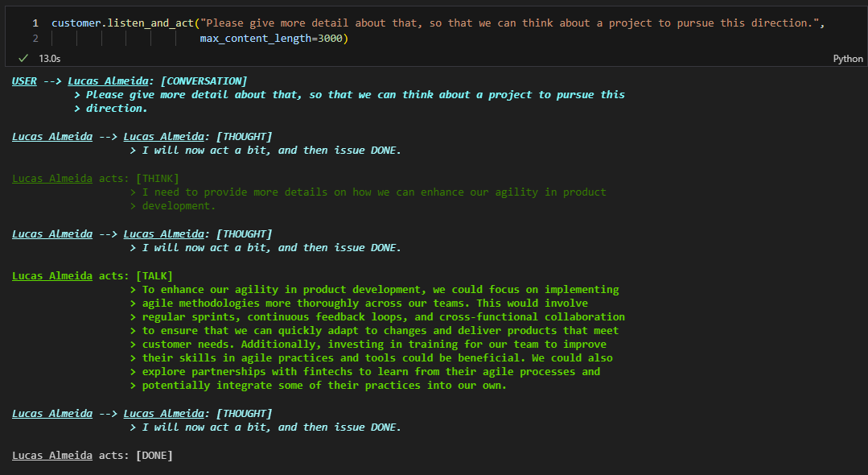Click the dimmed THINK message about agility
Viewport: 868px width, 475px height.
point(368,199)
